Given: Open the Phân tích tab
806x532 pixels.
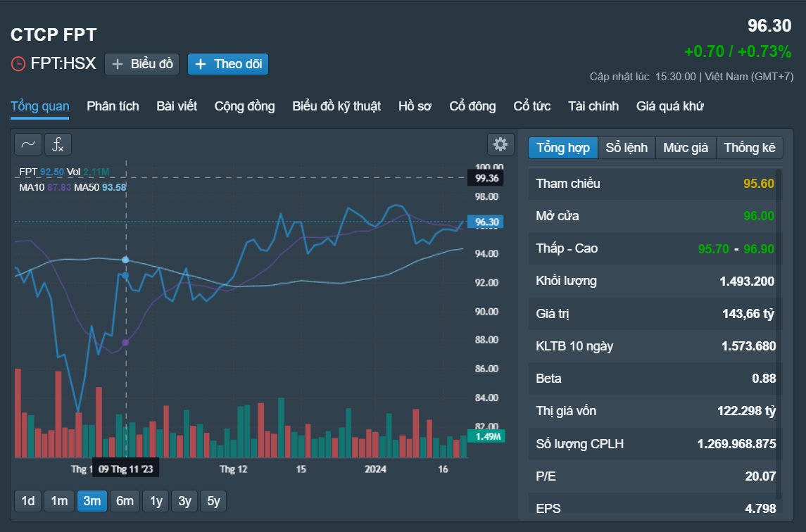Looking at the screenshot, I should [x=113, y=106].
